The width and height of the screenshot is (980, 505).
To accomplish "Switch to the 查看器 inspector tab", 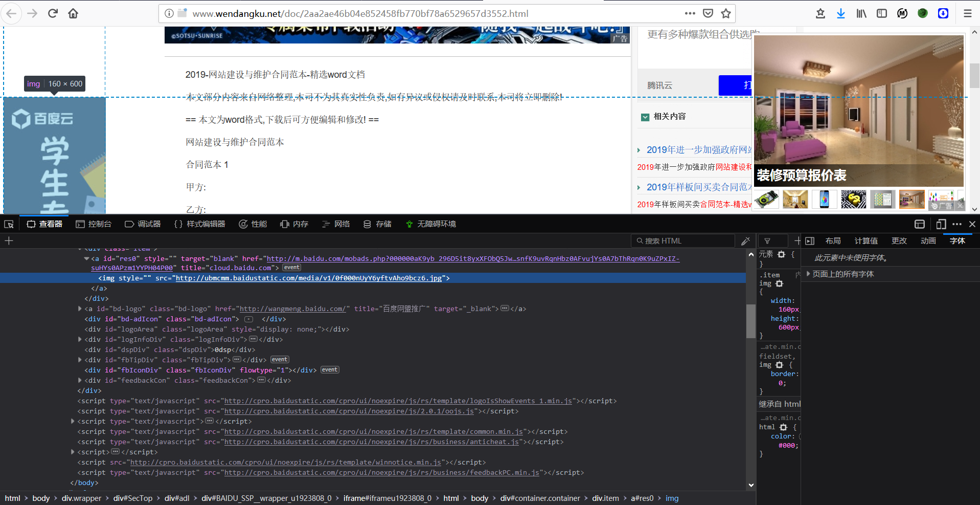I will 44,224.
